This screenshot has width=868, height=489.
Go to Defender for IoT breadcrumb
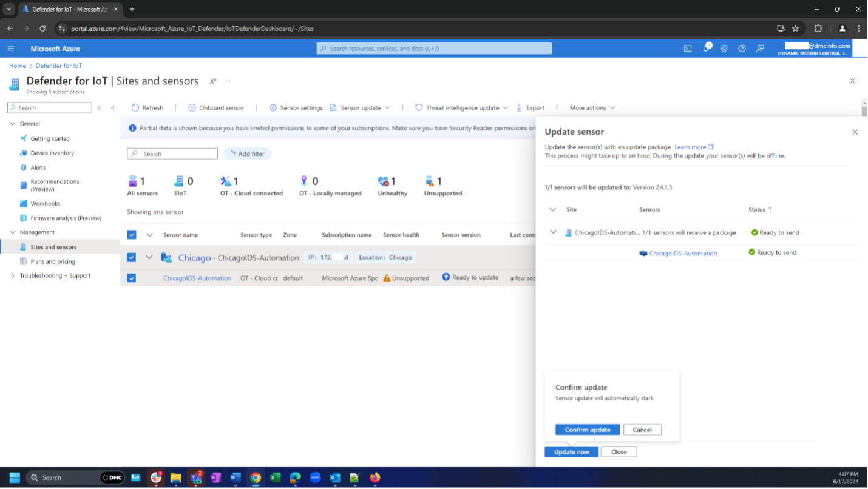(x=59, y=66)
